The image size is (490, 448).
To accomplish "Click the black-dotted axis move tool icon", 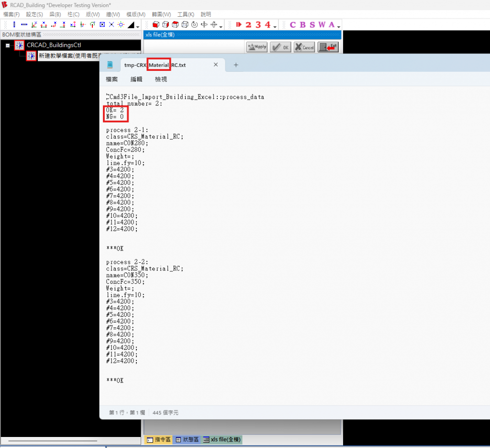I will tap(54, 24).
